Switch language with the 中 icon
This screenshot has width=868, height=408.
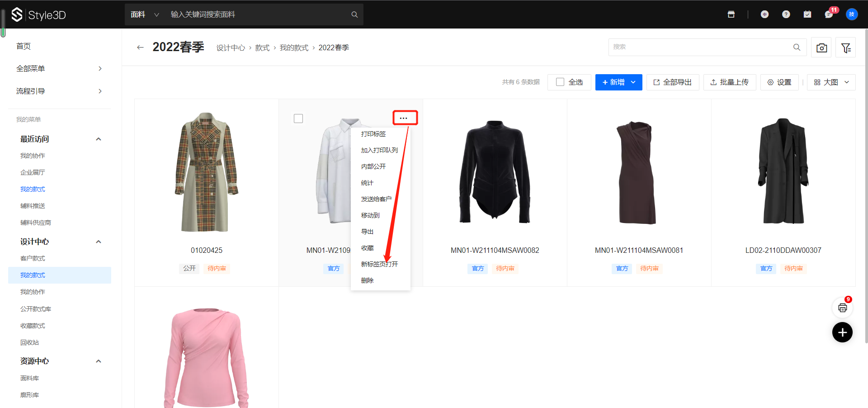coord(764,14)
